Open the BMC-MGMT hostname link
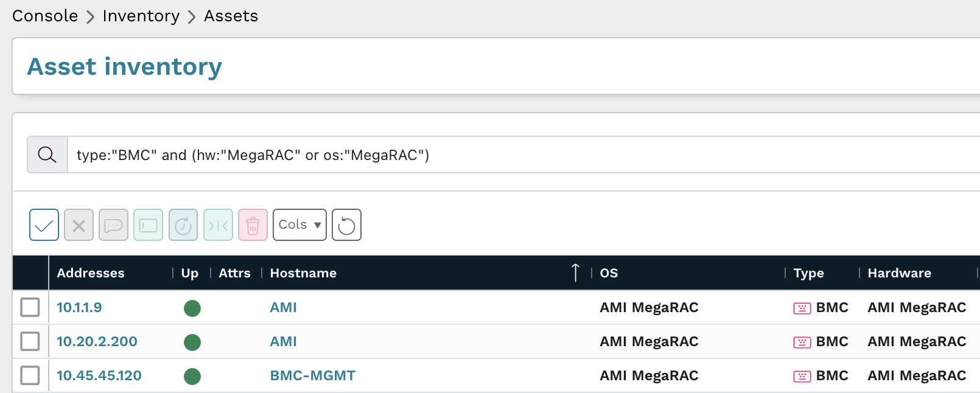This screenshot has height=393, width=980. (312, 375)
